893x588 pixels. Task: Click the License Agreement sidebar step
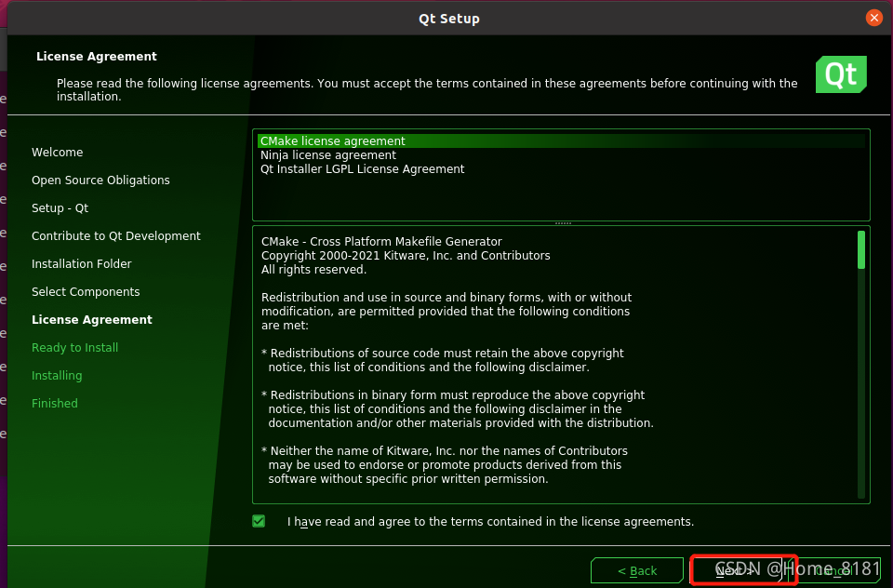tap(92, 320)
